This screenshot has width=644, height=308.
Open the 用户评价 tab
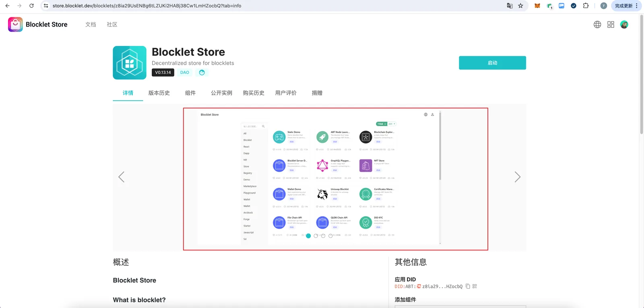[x=286, y=93]
